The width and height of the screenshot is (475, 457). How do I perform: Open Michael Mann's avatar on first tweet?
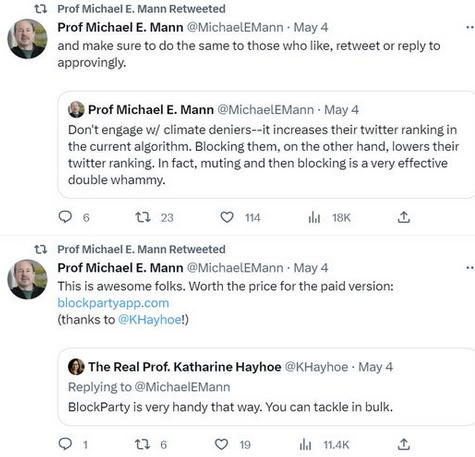click(x=27, y=39)
